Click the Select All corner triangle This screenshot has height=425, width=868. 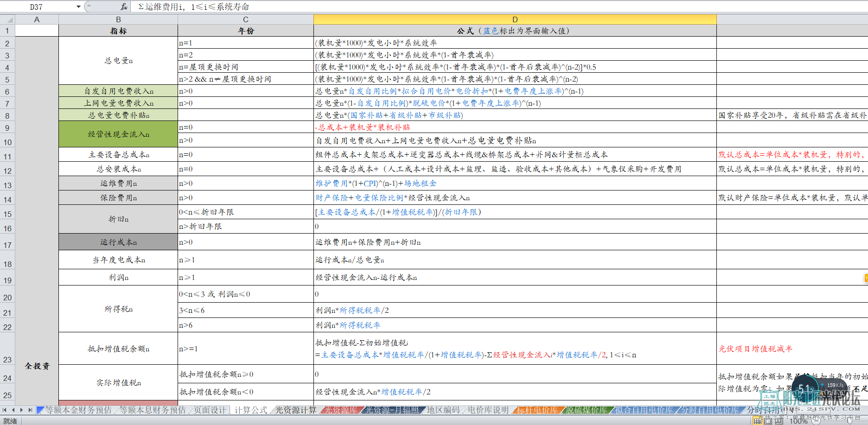click(x=7, y=19)
